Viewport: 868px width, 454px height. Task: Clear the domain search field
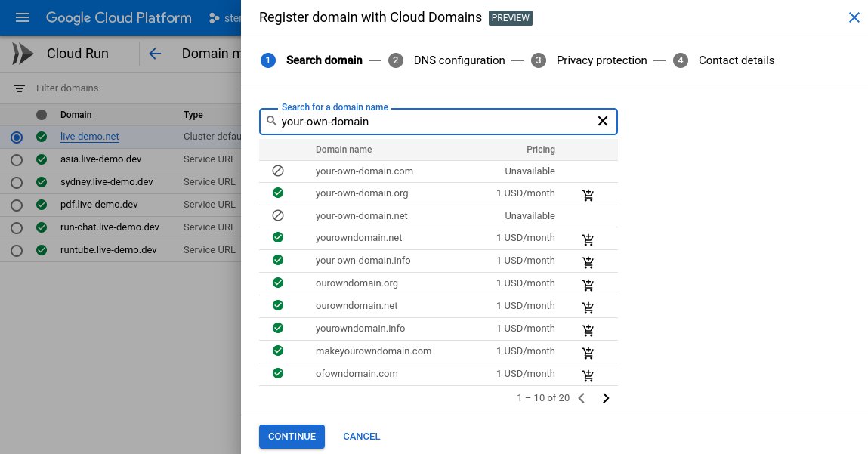tap(603, 122)
